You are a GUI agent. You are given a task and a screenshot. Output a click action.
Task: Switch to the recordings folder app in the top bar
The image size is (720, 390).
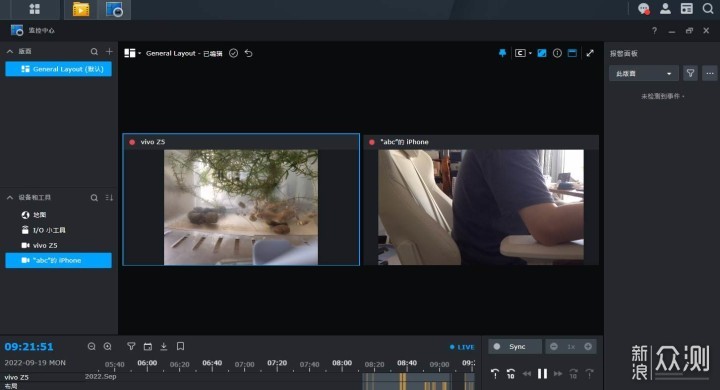coord(81,9)
